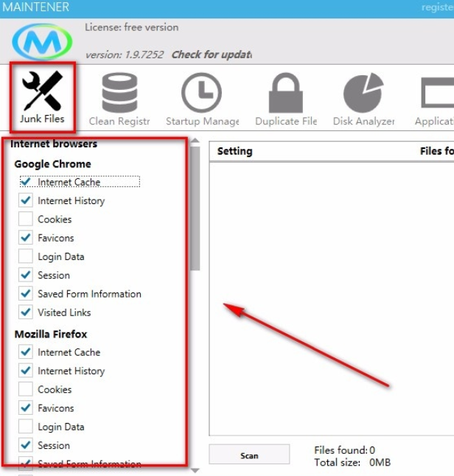Image resolution: width=454 pixels, height=476 pixels.
Task: Click the version: 1.9.7252 text
Action: pos(125,55)
